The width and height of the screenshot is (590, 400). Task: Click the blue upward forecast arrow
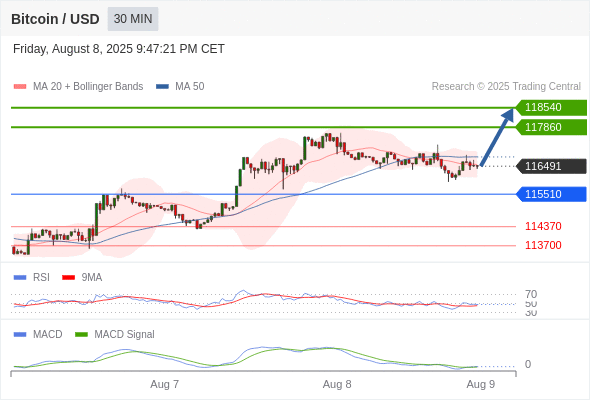pos(497,137)
